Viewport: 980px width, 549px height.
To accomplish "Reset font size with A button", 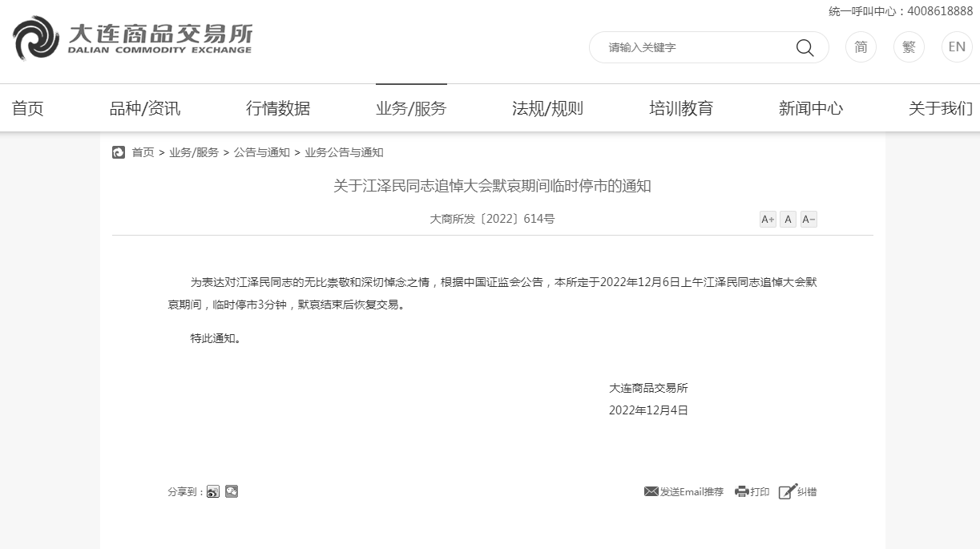I will pos(788,219).
